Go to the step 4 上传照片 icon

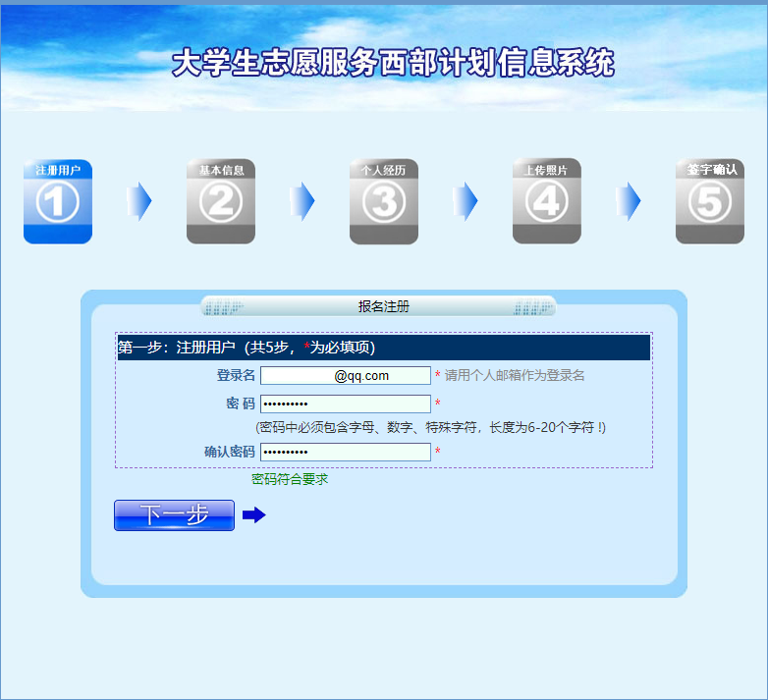tap(546, 201)
